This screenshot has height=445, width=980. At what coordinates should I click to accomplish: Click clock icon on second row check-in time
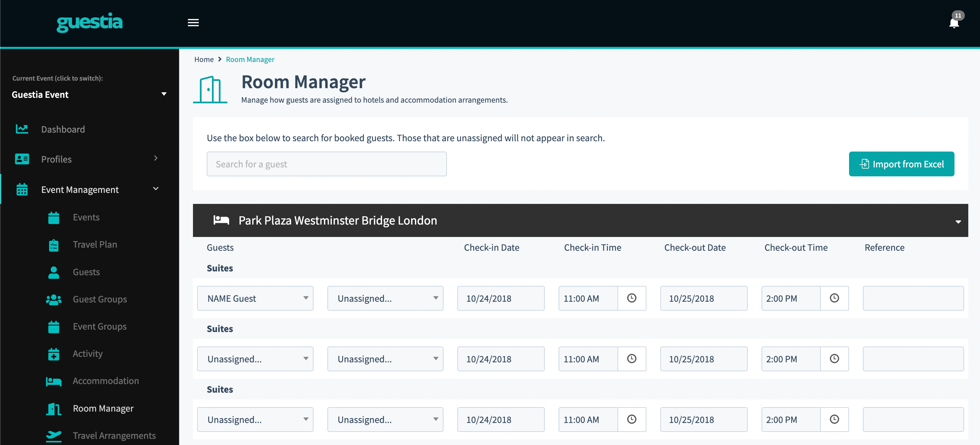[x=631, y=359]
